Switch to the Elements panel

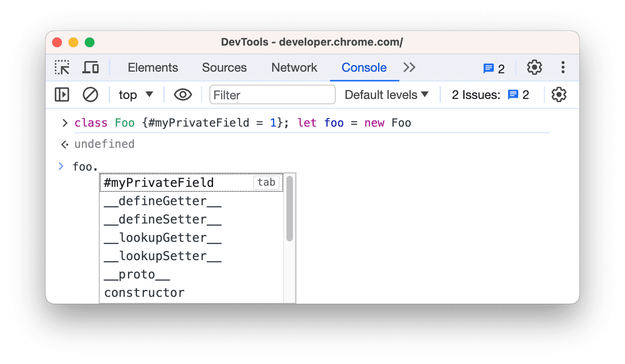tap(152, 68)
